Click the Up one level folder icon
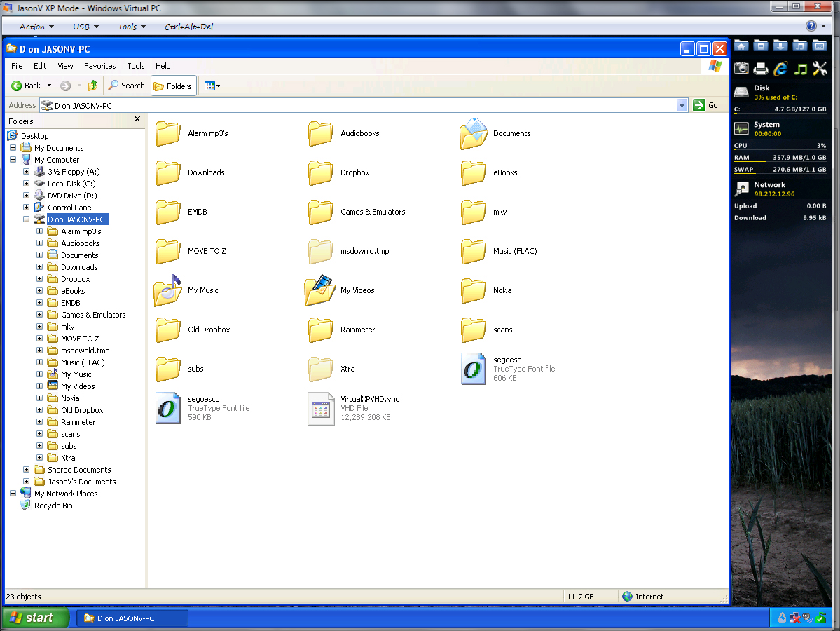The width and height of the screenshot is (840, 631). (92, 86)
